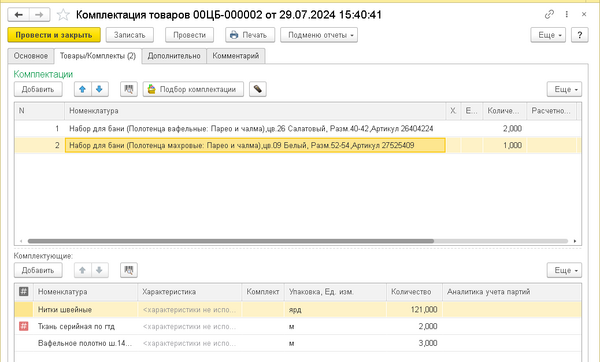This screenshot has width=600, height=362.
Task: Click horizontal scrollbar of Комплектации table
Action: pyautogui.click(x=231, y=241)
